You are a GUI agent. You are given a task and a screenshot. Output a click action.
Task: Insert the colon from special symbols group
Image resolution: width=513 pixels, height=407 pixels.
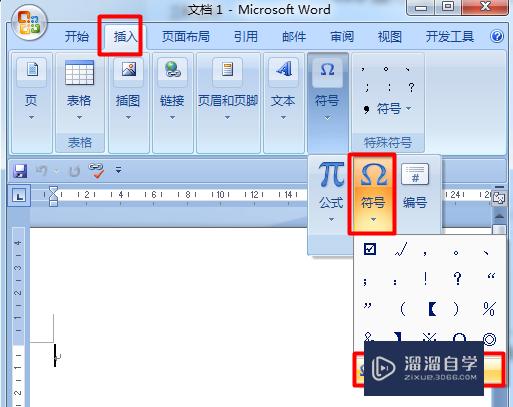(389, 88)
